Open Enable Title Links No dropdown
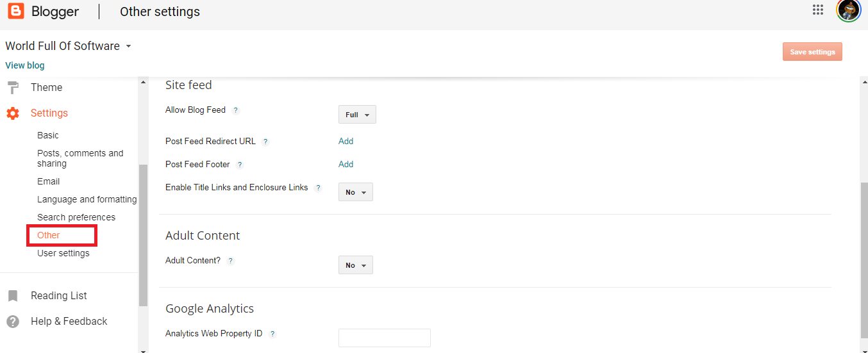This screenshot has height=353, width=868. click(356, 192)
